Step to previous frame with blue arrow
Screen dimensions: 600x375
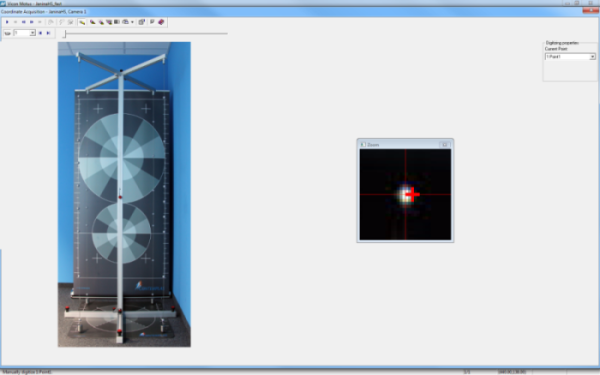40,33
